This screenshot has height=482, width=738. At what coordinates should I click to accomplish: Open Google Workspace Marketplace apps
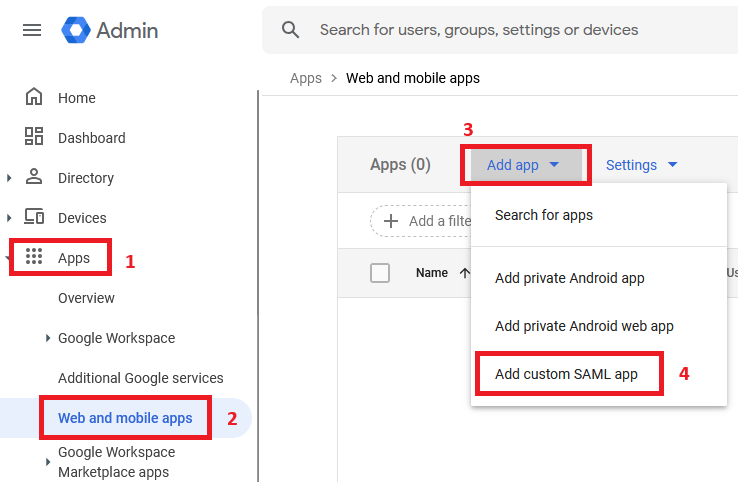[x=117, y=462]
